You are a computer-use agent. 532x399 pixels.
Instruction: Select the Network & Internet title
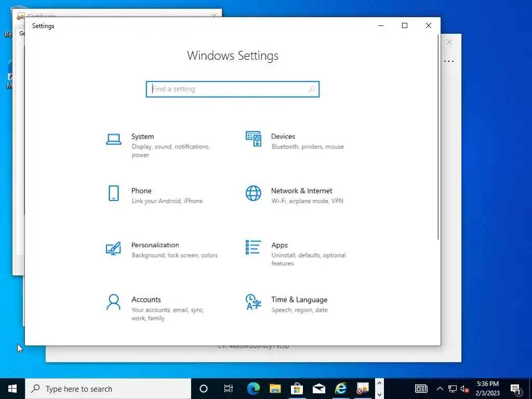[x=302, y=191]
